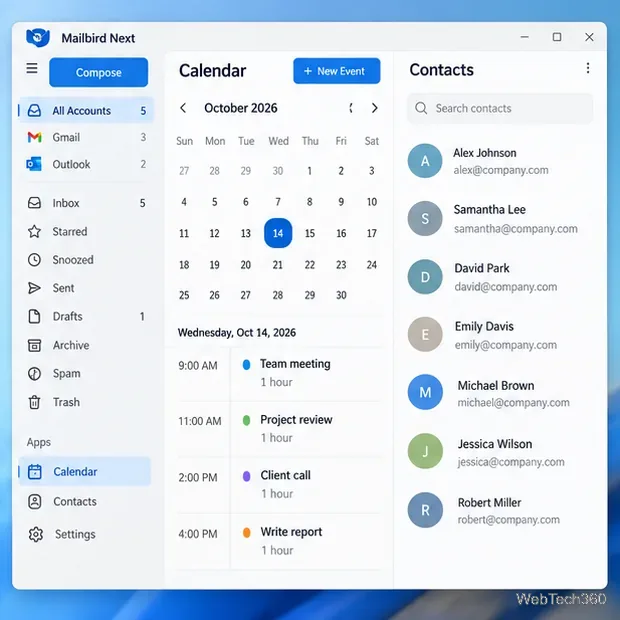Open the Drafts folder
Image resolution: width=620 pixels, height=620 pixels.
point(86,316)
